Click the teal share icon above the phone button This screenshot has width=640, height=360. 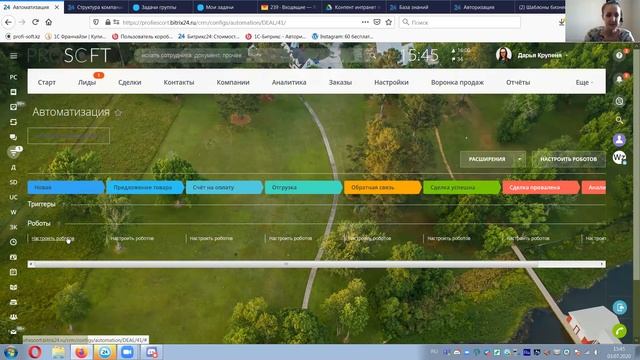(x=620, y=307)
